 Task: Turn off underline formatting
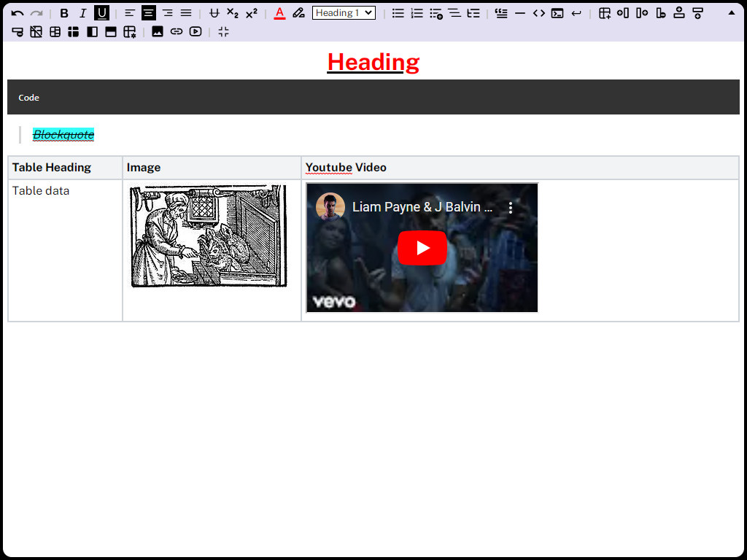[x=101, y=13]
